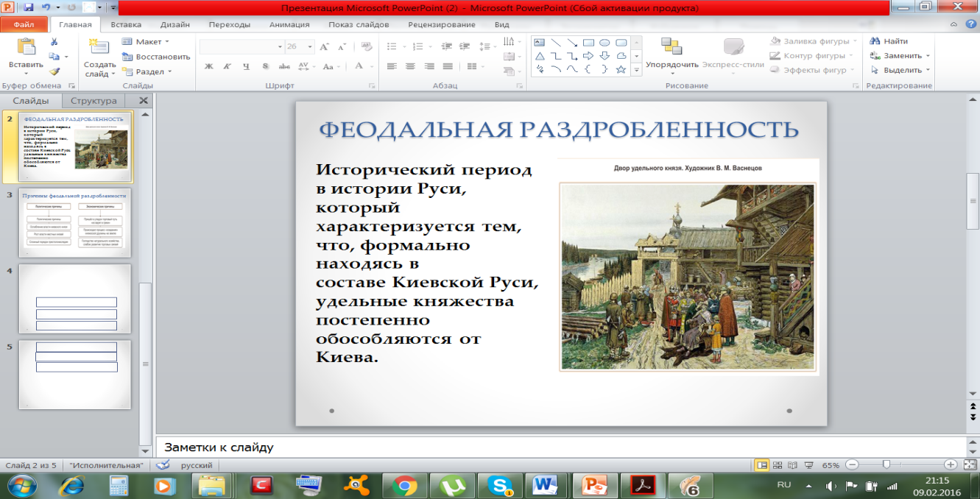Screen dimensions: 980x499
Task: Switch to reading view in the status bar
Action: (794, 465)
